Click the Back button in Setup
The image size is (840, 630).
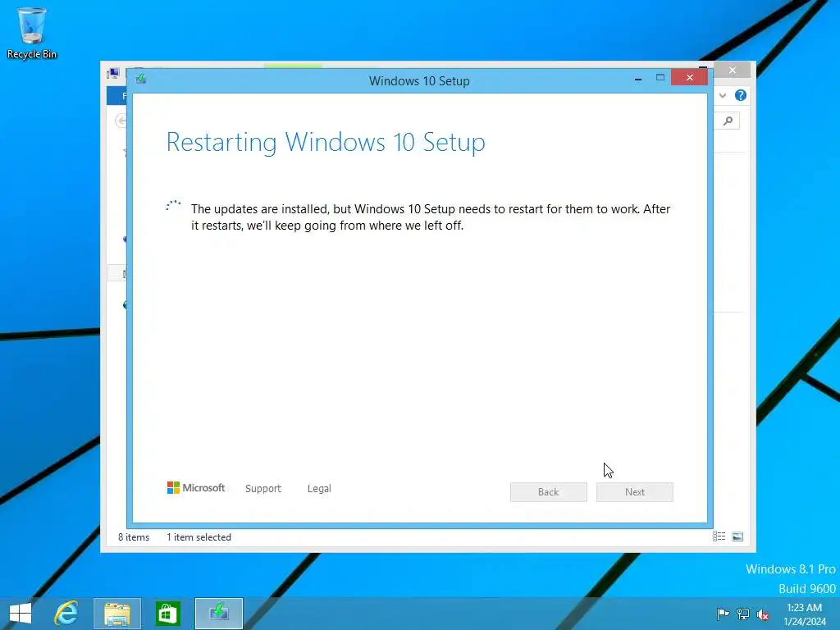pyautogui.click(x=548, y=492)
